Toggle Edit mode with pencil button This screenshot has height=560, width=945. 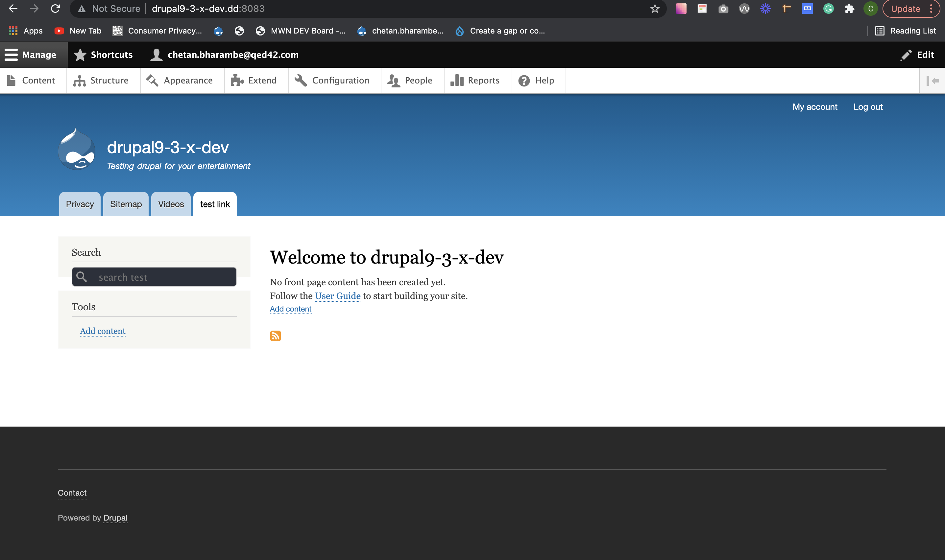(917, 55)
